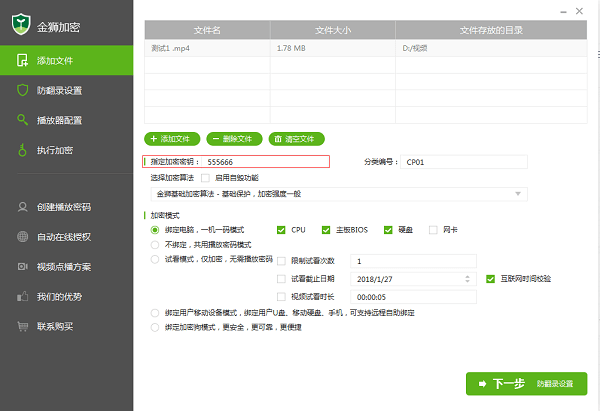Select 绑定电脑，一机一码模式 radio button

(x=155, y=230)
